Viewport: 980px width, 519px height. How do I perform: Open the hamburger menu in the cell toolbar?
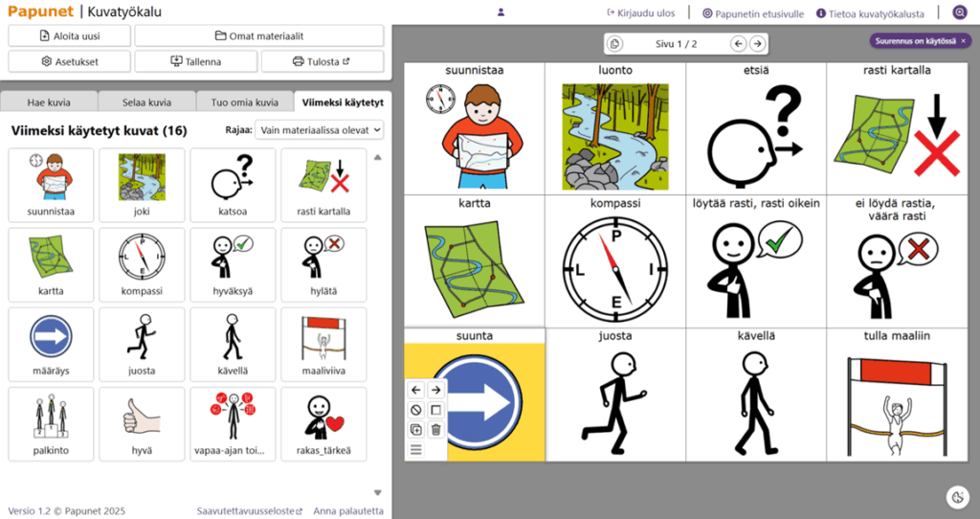415,450
